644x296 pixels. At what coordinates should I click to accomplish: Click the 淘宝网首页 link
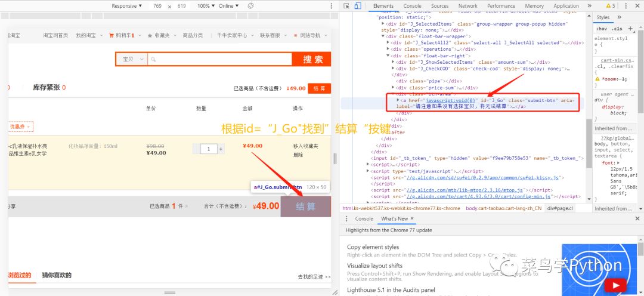(x=55, y=35)
